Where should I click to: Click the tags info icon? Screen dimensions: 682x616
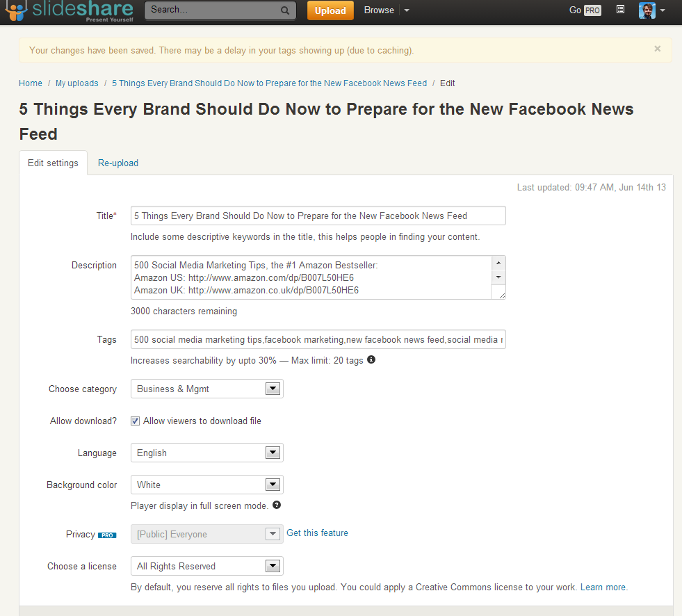[371, 359]
